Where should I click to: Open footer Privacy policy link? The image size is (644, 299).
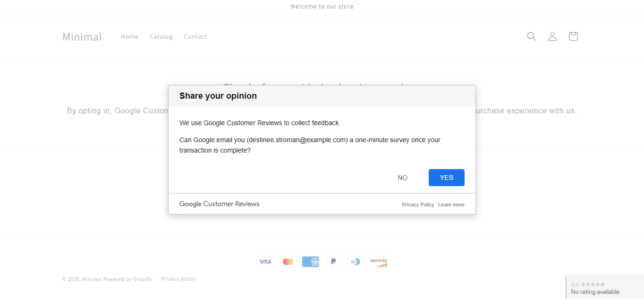pyautogui.click(x=178, y=279)
